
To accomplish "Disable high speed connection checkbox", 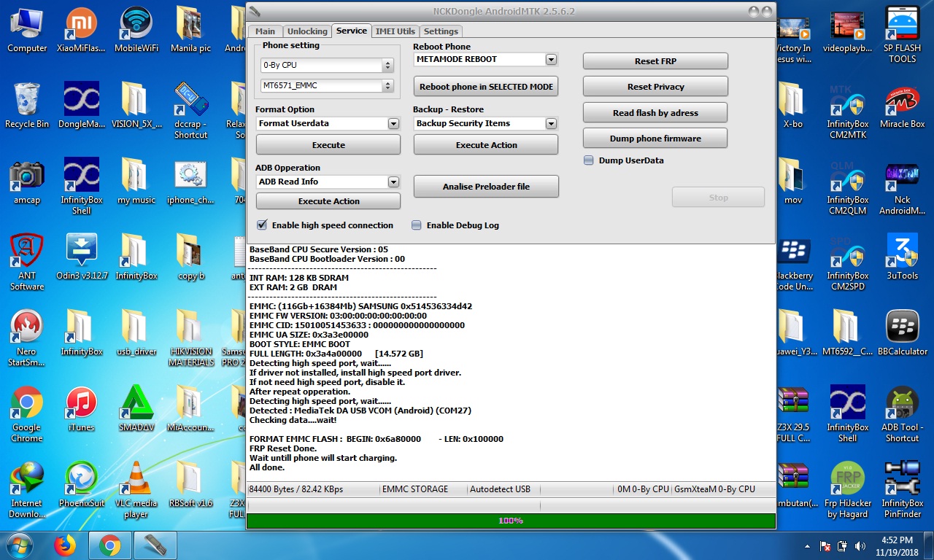I will tap(262, 225).
